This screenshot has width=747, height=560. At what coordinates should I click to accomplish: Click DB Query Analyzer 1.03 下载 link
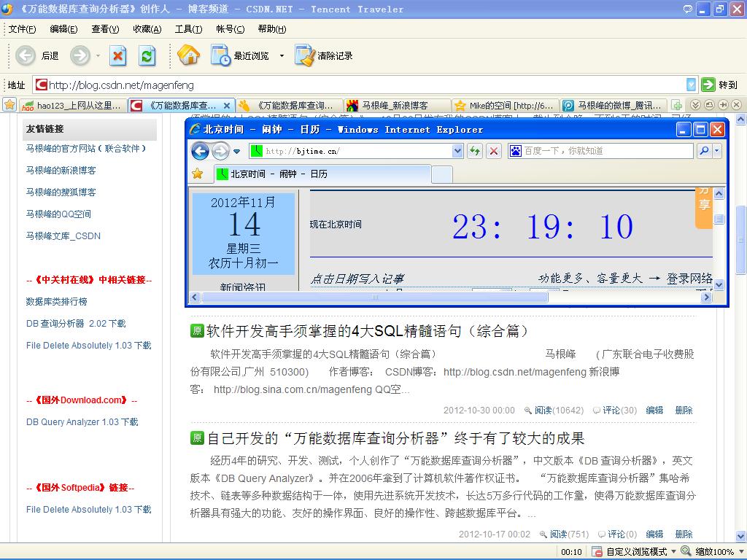point(82,422)
